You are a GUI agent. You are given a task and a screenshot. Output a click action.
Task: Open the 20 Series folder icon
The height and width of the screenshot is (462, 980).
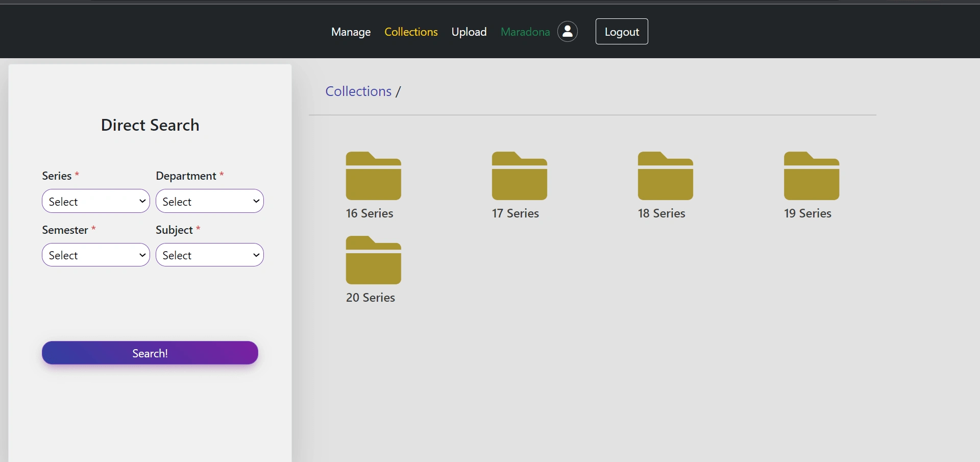(373, 260)
